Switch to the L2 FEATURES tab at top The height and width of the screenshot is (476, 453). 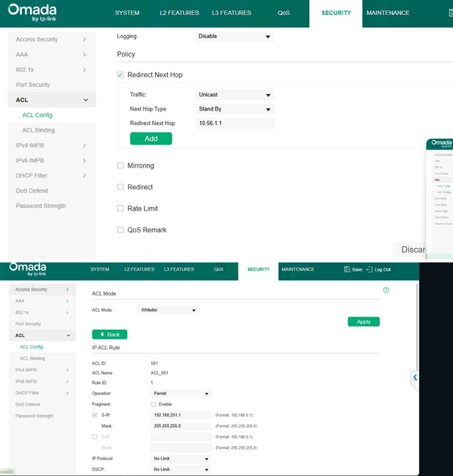pos(179,13)
